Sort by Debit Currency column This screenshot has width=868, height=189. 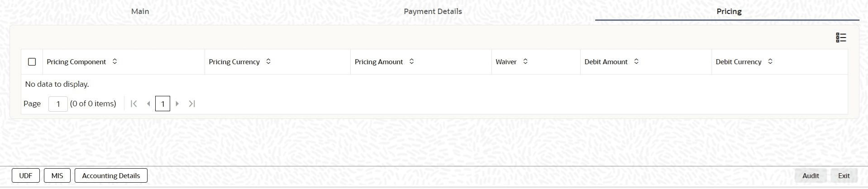[770, 61]
